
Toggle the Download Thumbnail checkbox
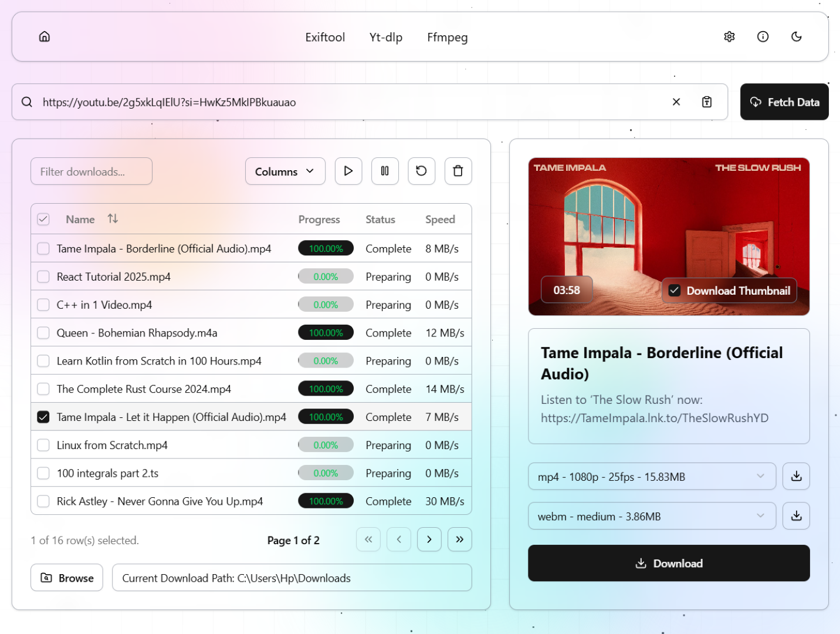click(675, 291)
